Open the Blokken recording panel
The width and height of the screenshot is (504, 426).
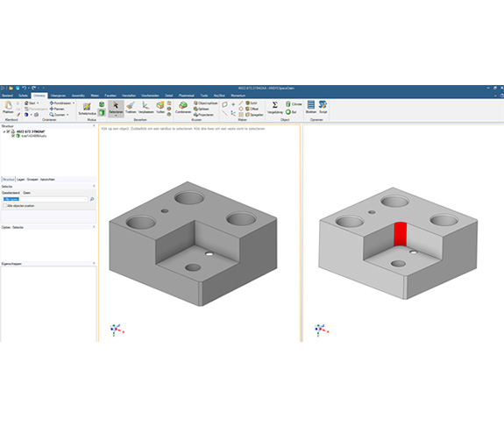(311, 107)
